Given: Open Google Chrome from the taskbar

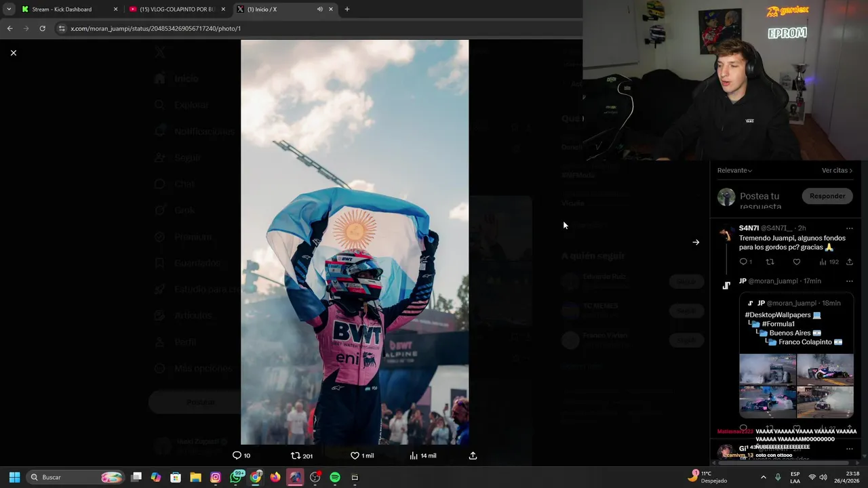Looking at the screenshot, I should pos(256,477).
